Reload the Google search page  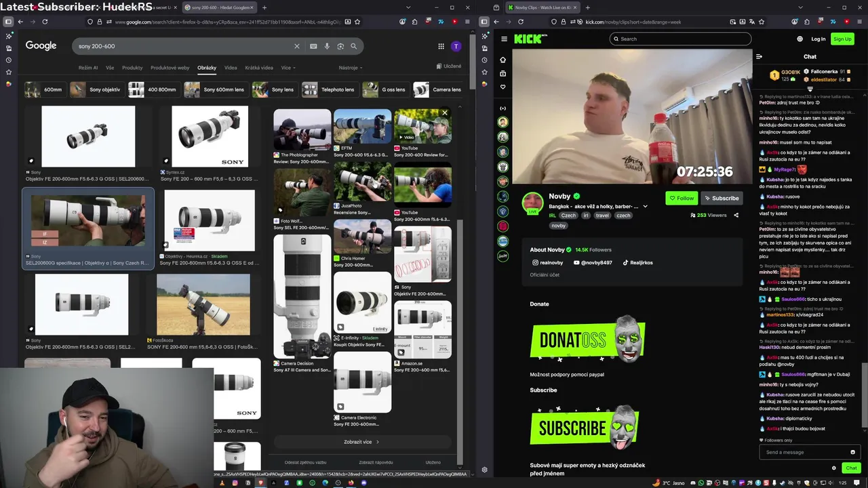(45, 22)
